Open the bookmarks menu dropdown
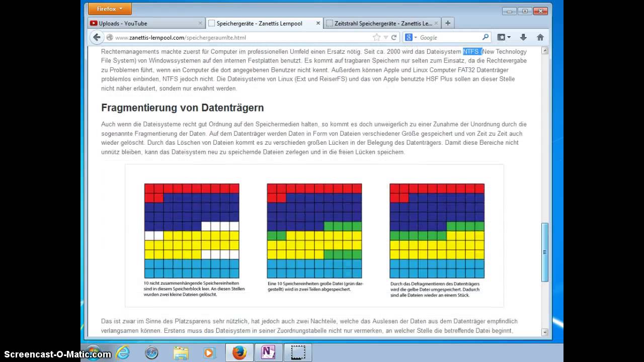The image size is (644, 362). point(504,37)
